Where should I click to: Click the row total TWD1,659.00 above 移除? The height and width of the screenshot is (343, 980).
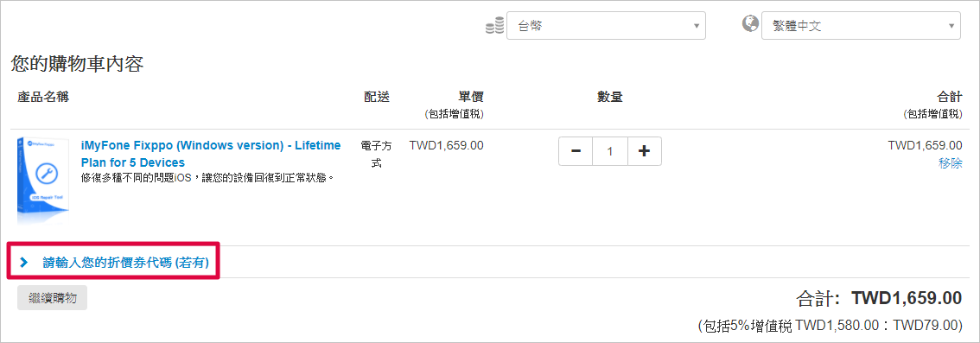925,145
